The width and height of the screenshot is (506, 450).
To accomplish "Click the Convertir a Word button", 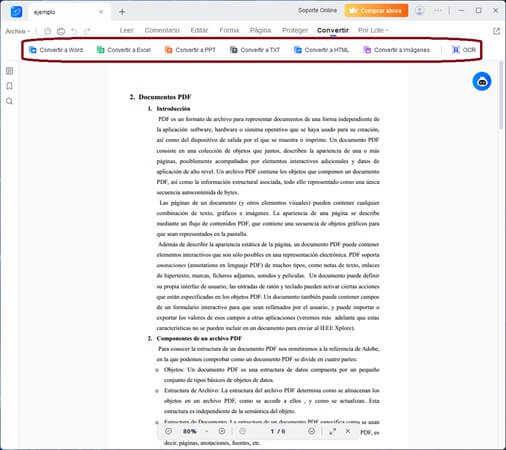I will (56, 50).
